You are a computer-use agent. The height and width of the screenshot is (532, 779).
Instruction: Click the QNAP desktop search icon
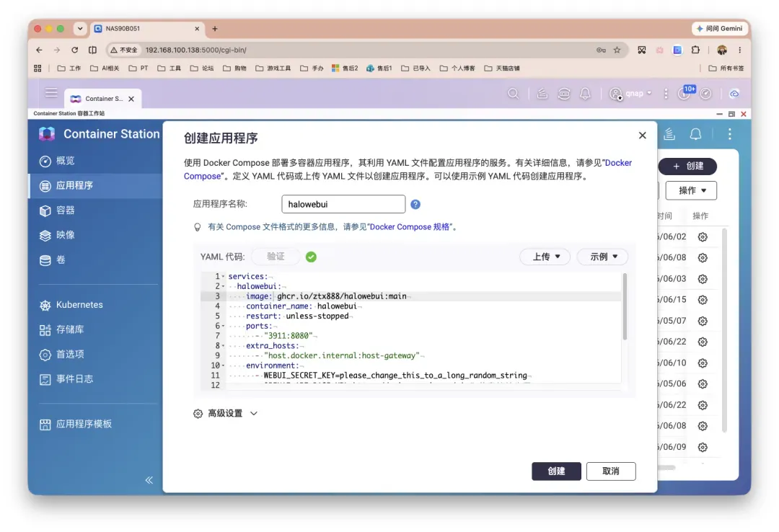tap(514, 94)
